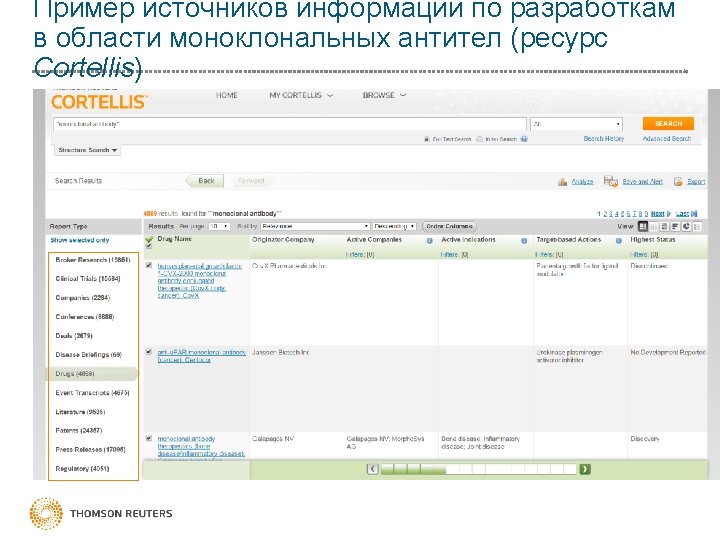Select the second view icon, after table view
Image resolution: width=720 pixels, height=540 pixels.
point(653,226)
